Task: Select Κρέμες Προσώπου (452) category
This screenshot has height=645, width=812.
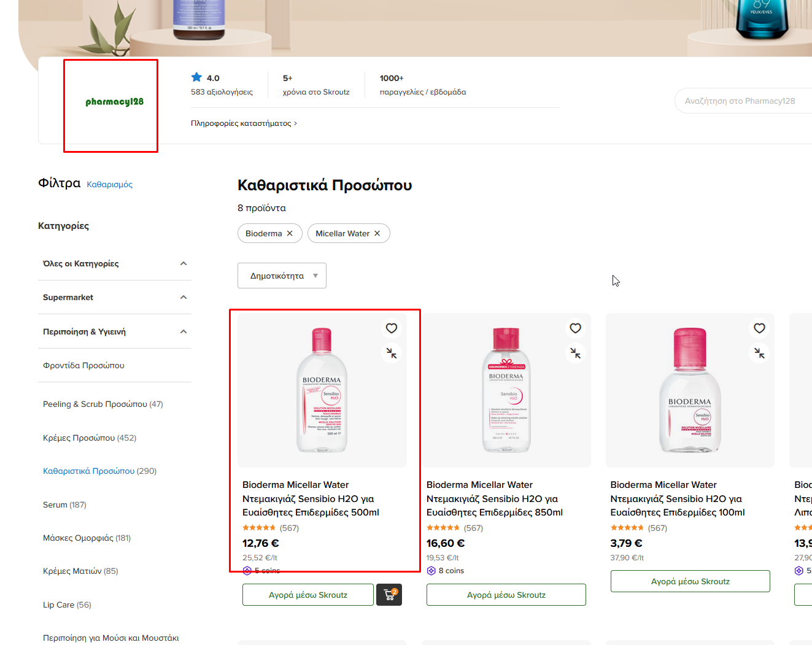Action: pyautogui.click(x=90, y=438)
